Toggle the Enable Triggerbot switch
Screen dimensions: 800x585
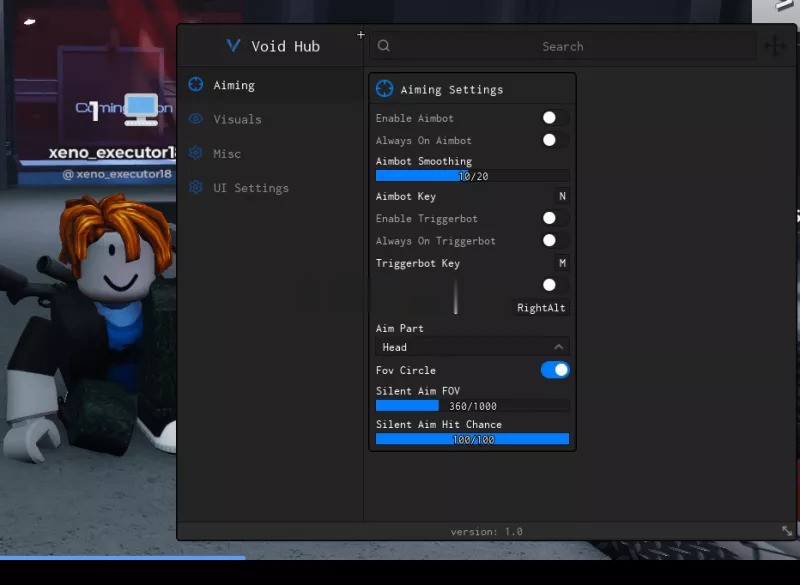pyautogui.click(x=555, y=218)
